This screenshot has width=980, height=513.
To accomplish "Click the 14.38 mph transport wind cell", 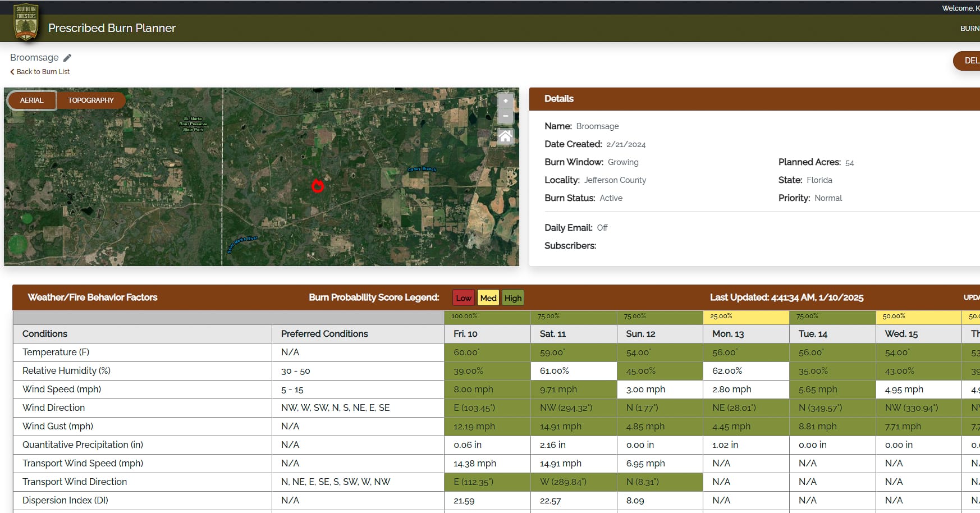I will 487,464.
